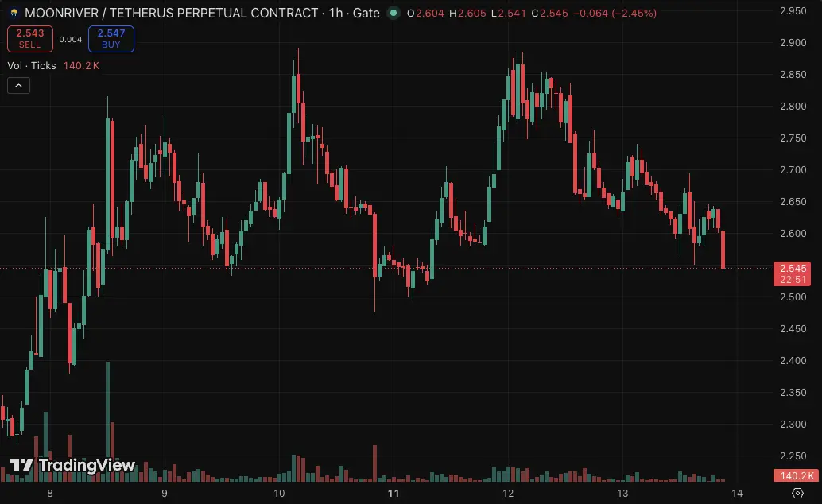This screenshot has width=822, height=504.
Task: Click the date label 12 on time axis
Action: click(x=508, y=493)
